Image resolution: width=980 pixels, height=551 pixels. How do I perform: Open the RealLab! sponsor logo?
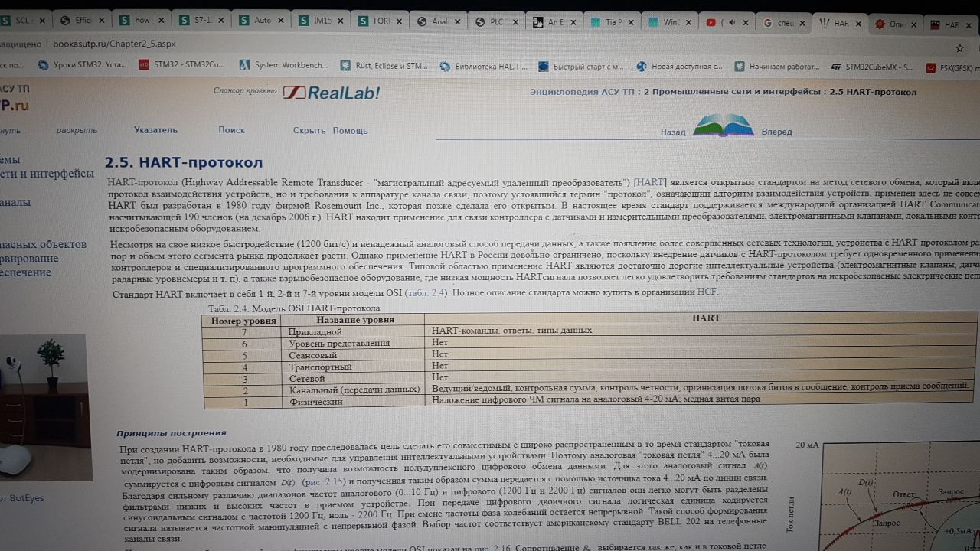click(x=331, y=93)
